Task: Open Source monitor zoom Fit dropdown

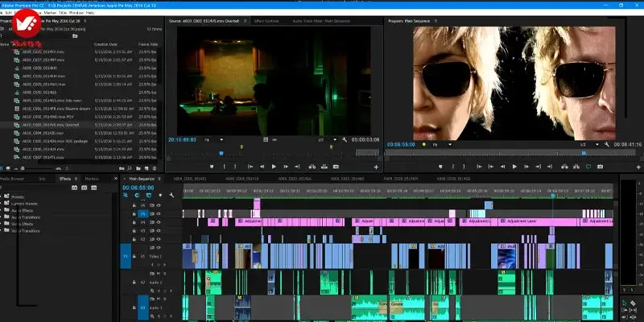Action: click(214, 139)
